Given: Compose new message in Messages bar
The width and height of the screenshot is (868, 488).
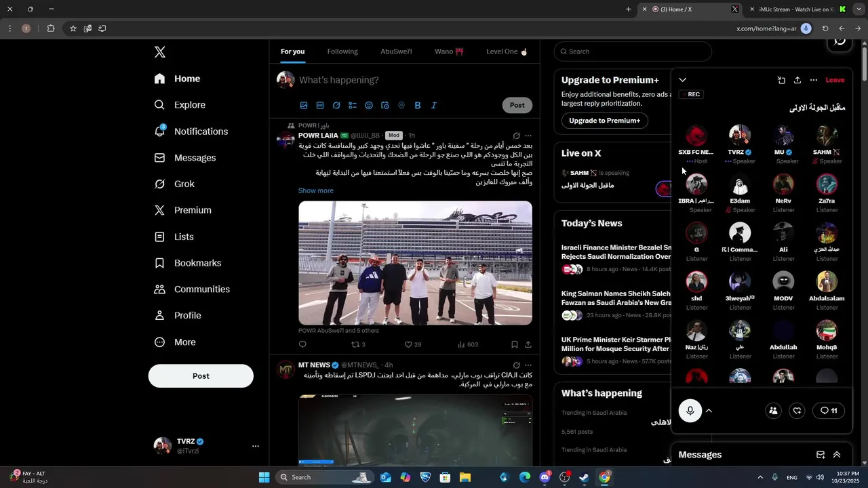Looking at the screenshot, I should (x=821, y=455).
